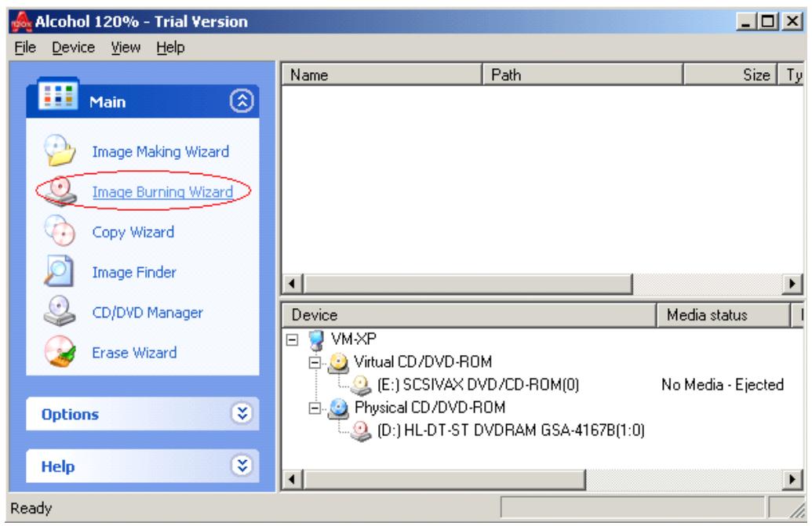Minimize the Alcohol 120% window
Image resolution: width=812 pixels, height=526 pixels.
(x=746, y=22)
